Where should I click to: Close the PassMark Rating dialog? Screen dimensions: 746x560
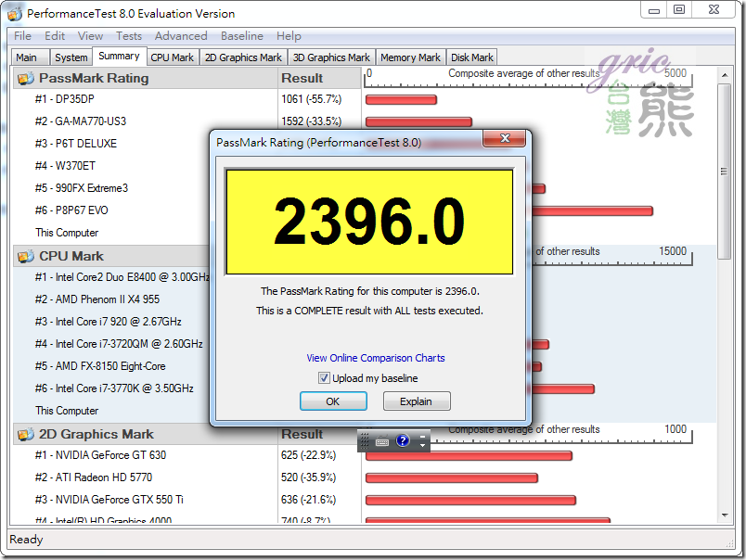coord(505,138)
